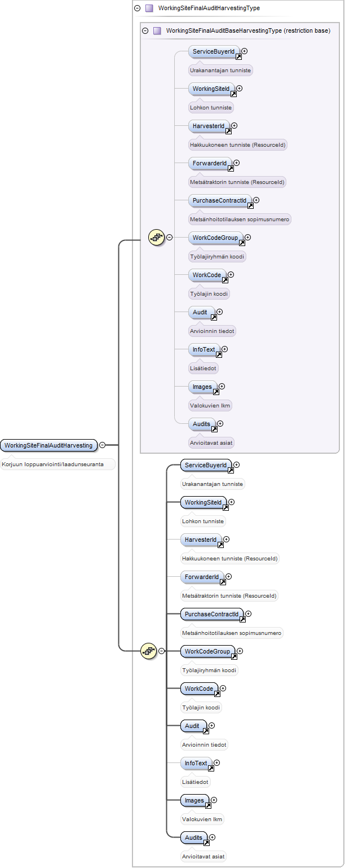Select Audits element in the lower sequence
The height and width of the screenshot is (868, 345).
pyautogui.click(x=194, y=838)
